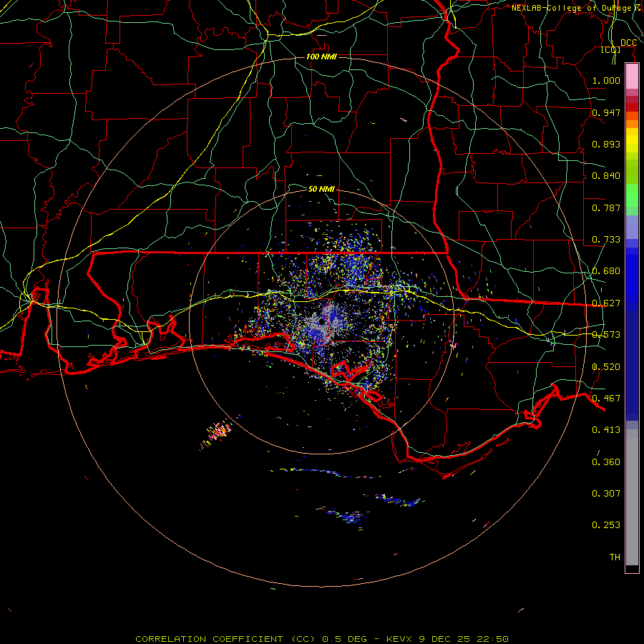This screenshot has height=644, width=644.
Task: Click the TH threshold legend label
Action: pyautogui.click(x=615, y=557)
